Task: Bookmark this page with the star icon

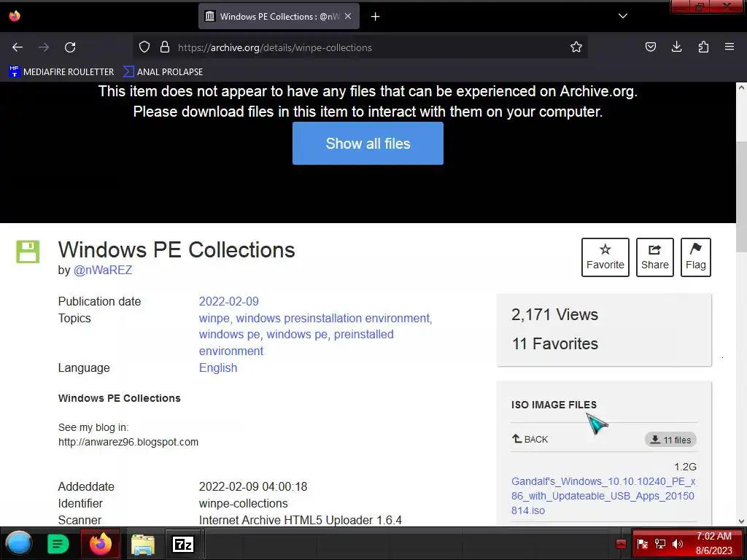Action: [576, 47]
